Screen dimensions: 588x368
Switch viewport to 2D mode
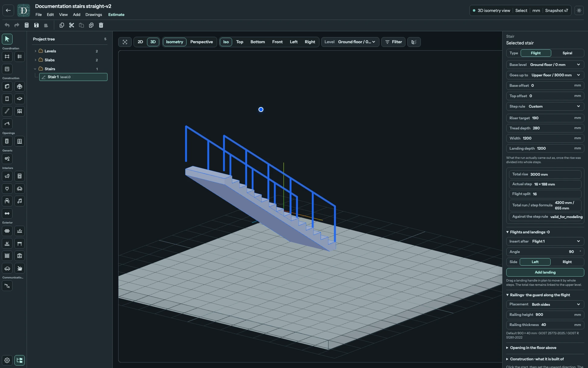140,42
